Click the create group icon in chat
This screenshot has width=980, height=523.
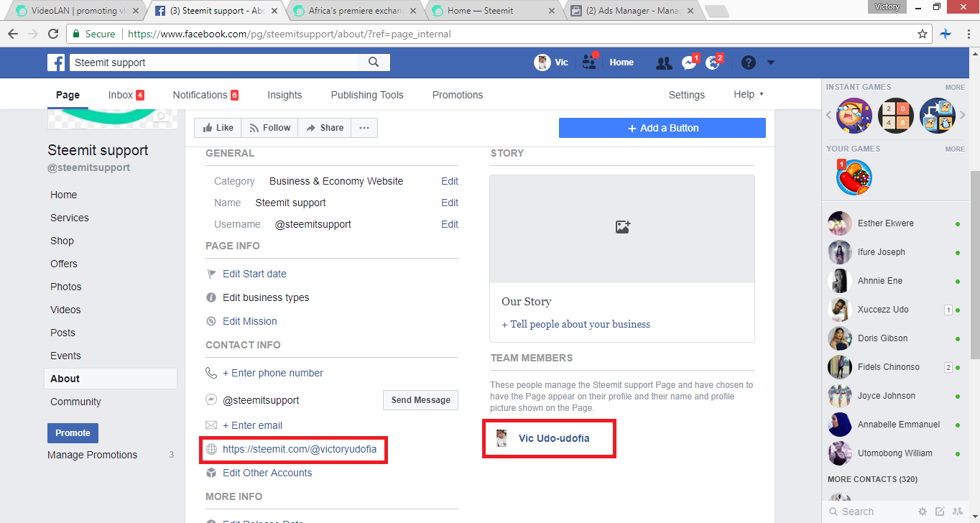pos(957,512)
